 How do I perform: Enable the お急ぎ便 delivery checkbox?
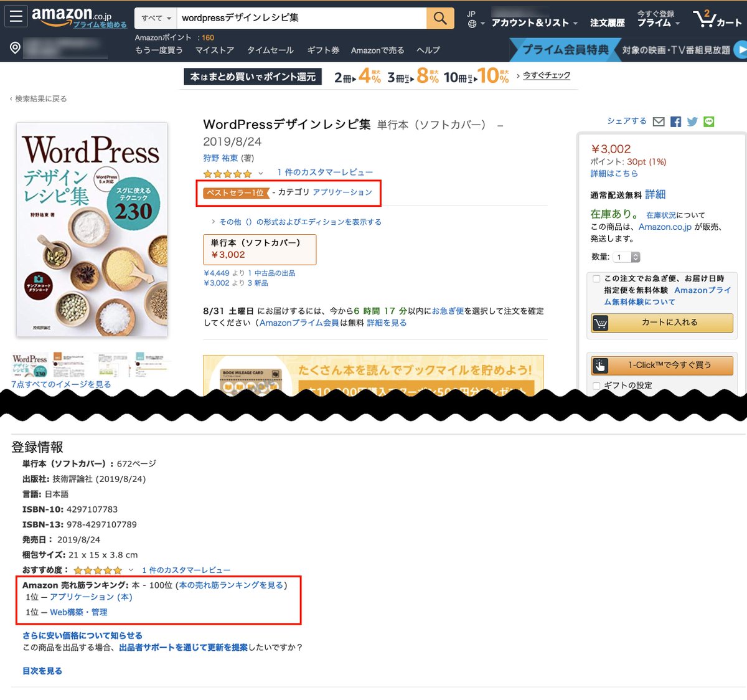click(x=596, y=278)
